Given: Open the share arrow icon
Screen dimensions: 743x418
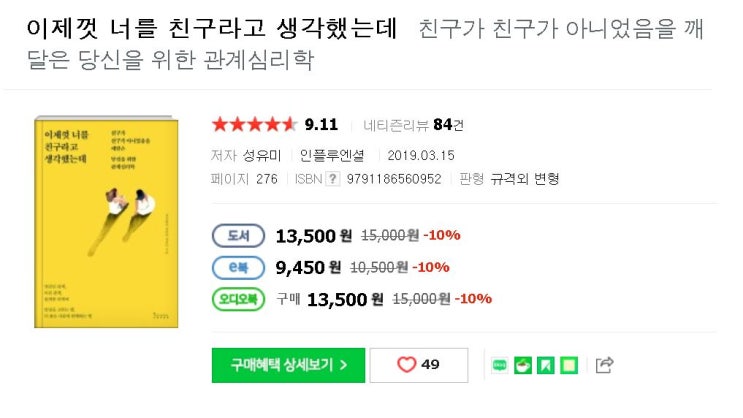Looking at the screenshot, I should [603, 365].
